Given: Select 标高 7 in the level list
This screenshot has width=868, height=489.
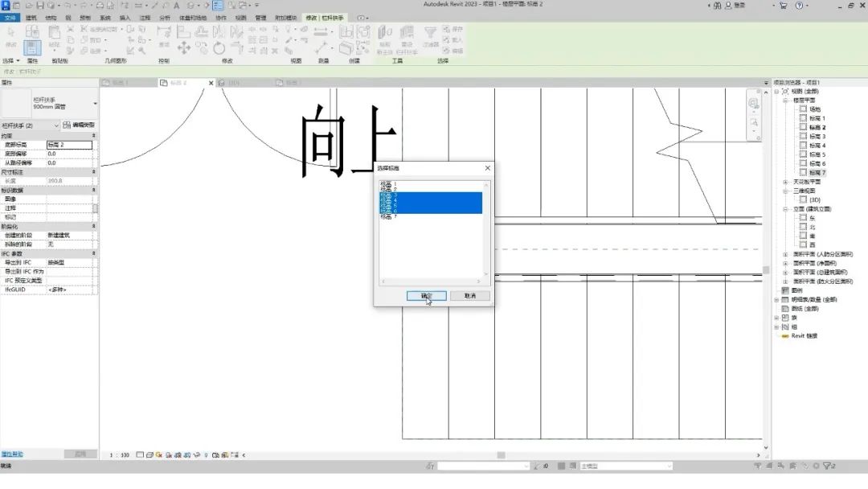Looking at the screenshot, I should 389,216.
